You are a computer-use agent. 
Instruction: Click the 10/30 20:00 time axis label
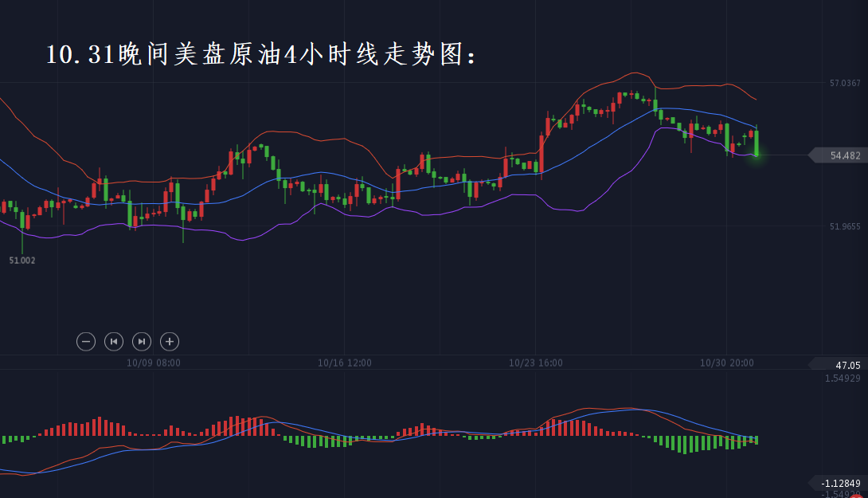pos(727,363)
